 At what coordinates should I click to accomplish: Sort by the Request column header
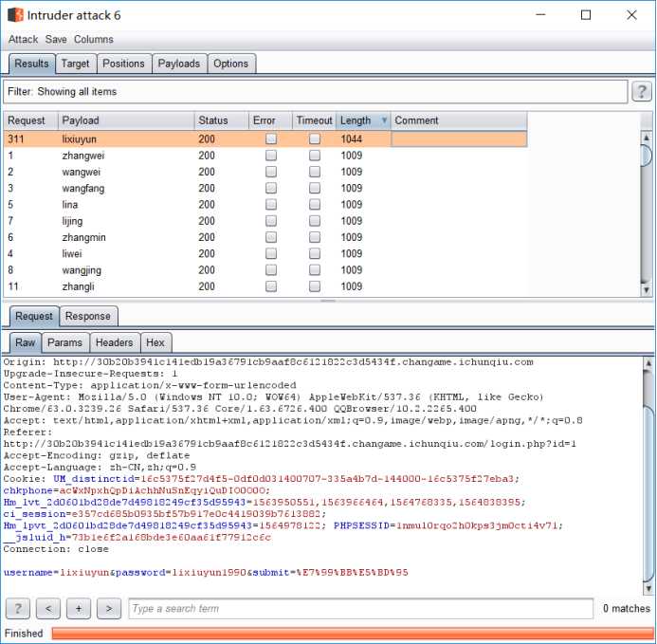[x=30, y=120]
